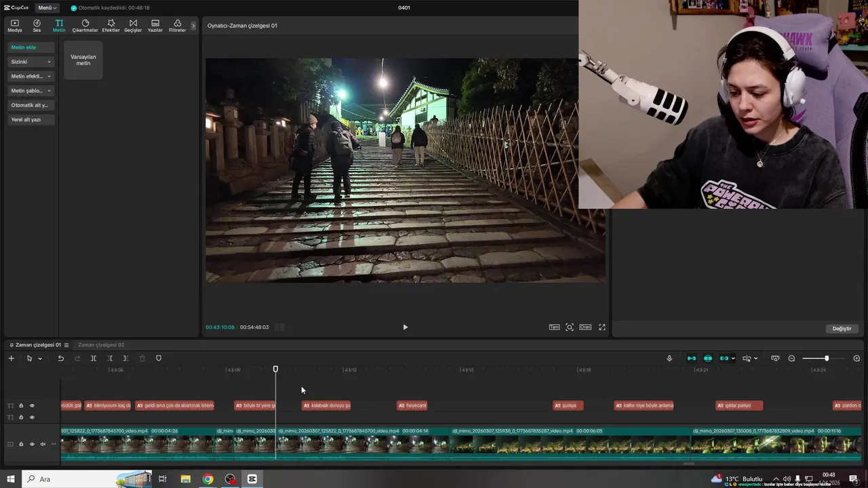Toggle main track magnet
The width and height of the screenshot is (868, 488).
click(x=692, y=359)
